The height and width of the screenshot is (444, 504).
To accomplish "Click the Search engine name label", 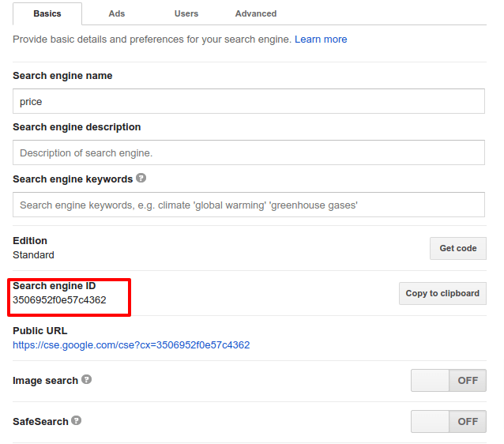I will click(x=62, y=76).
